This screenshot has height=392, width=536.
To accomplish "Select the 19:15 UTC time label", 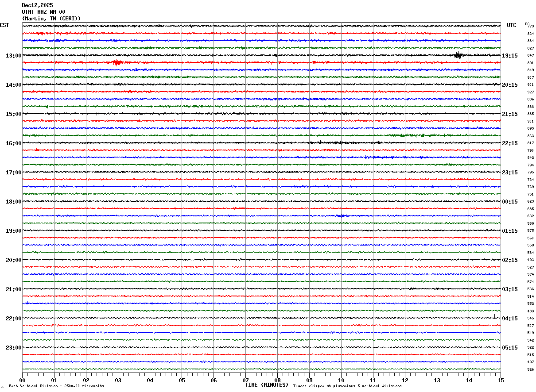I will click(x=509, y=56).
